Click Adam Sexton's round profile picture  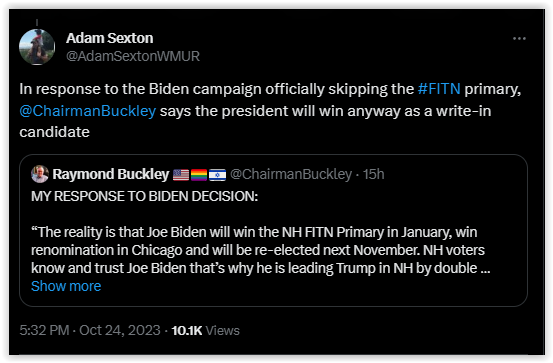[x=37, y=47]
